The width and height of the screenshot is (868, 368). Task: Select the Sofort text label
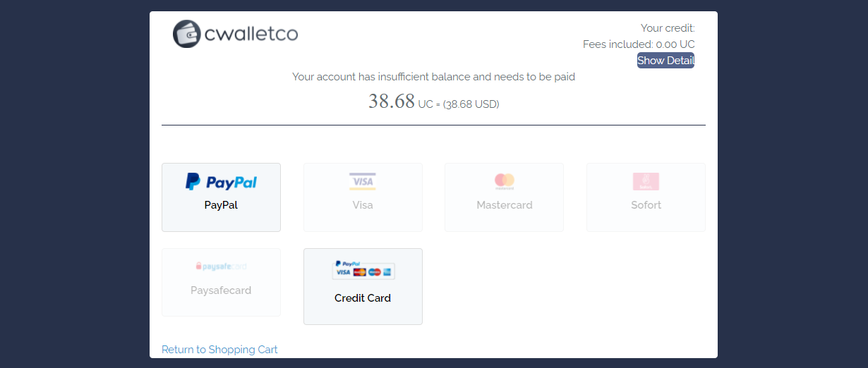(646, 205)
